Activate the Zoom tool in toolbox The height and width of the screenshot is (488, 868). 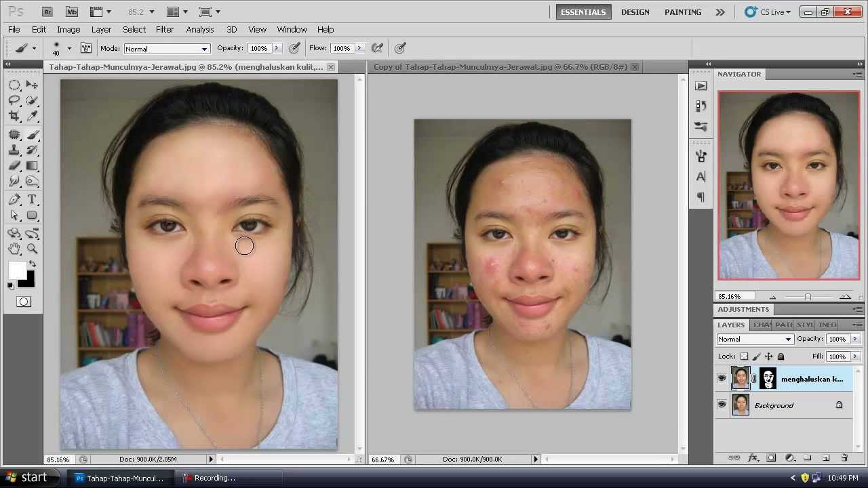pyautogui.click(x=32, y=249)
